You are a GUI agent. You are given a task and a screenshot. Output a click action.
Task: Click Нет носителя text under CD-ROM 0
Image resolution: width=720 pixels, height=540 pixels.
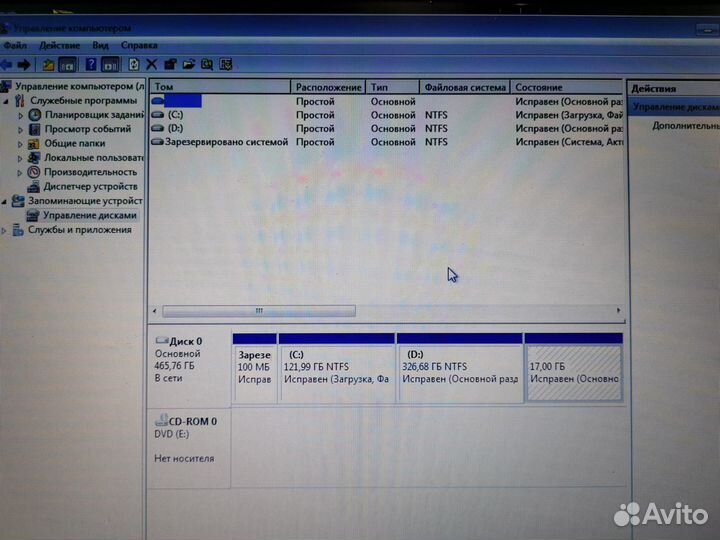(184, 458)
